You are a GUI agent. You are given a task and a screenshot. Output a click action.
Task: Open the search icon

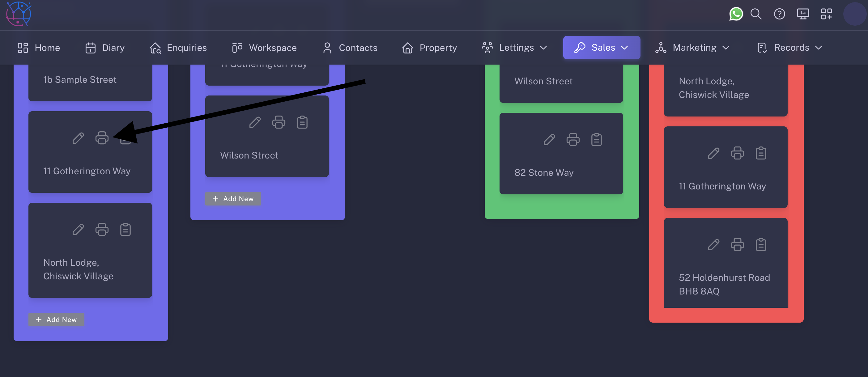756,14
